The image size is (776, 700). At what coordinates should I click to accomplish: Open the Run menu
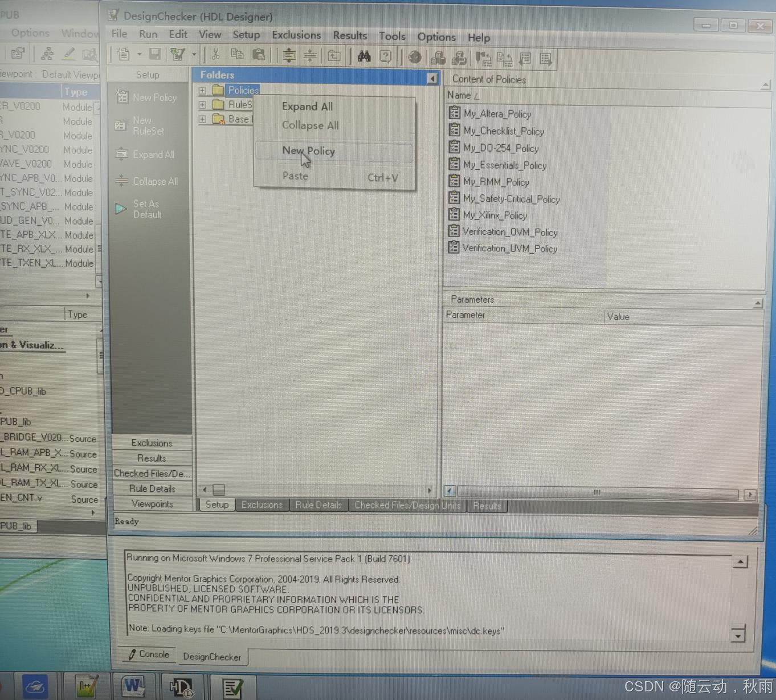[x=148, y=34]
